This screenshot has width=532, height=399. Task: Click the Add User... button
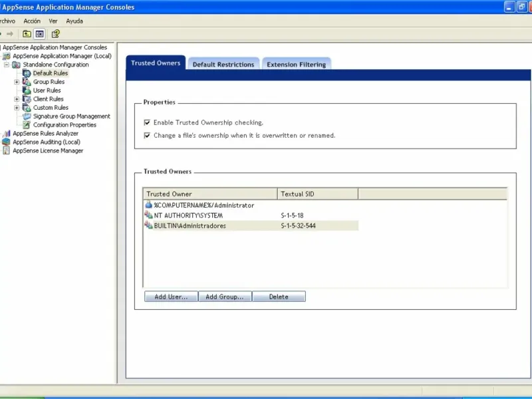pyautogui.click(x=171, y=297)
